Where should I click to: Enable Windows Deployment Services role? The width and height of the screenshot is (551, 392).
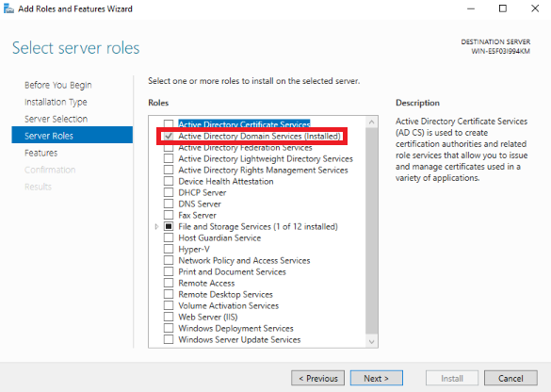point(169,328)
